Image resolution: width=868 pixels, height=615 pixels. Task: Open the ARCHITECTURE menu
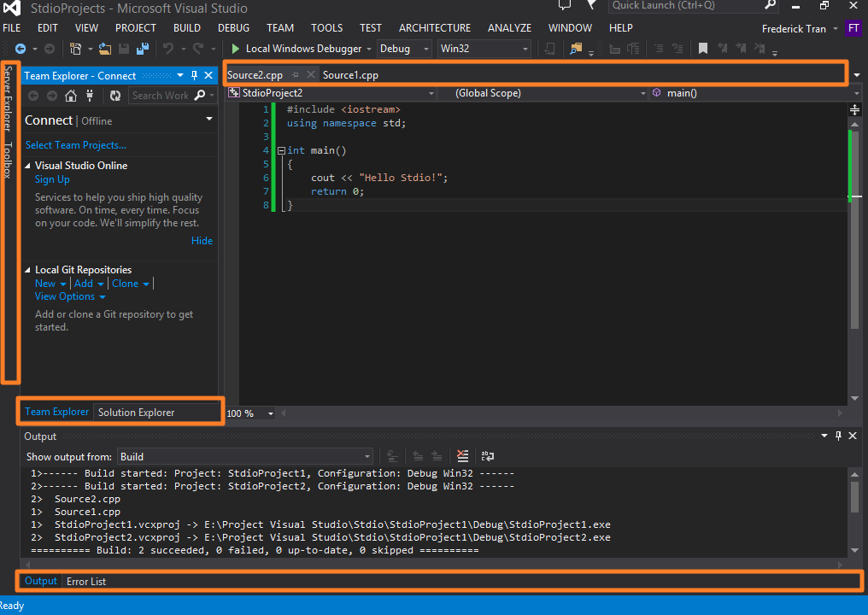click(435, 28)
